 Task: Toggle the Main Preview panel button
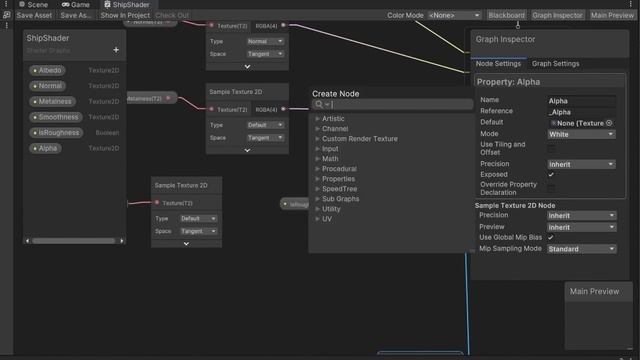coord(612,15)
